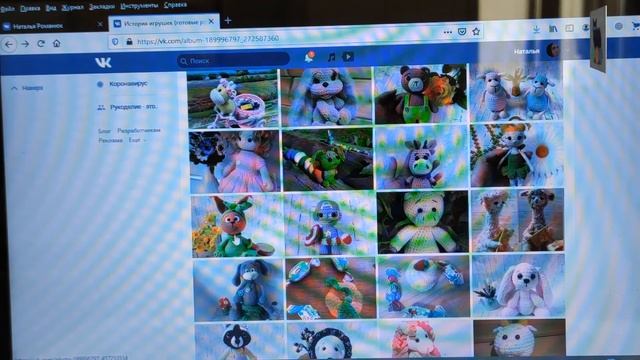Click the Наталья profile avatar
Viewport: 640px width, 360px height.
(553, 50)
